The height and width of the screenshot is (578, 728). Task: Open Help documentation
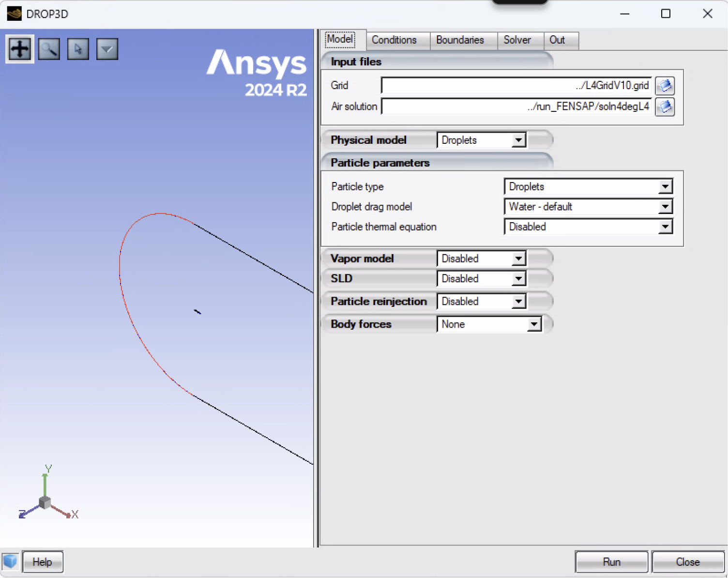point(43,562)
